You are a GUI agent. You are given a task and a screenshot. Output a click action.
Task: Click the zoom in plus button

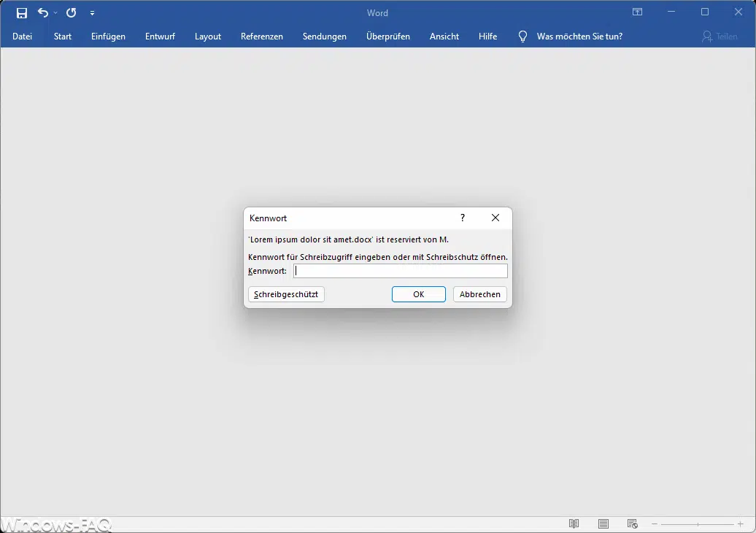click(740, 524)
